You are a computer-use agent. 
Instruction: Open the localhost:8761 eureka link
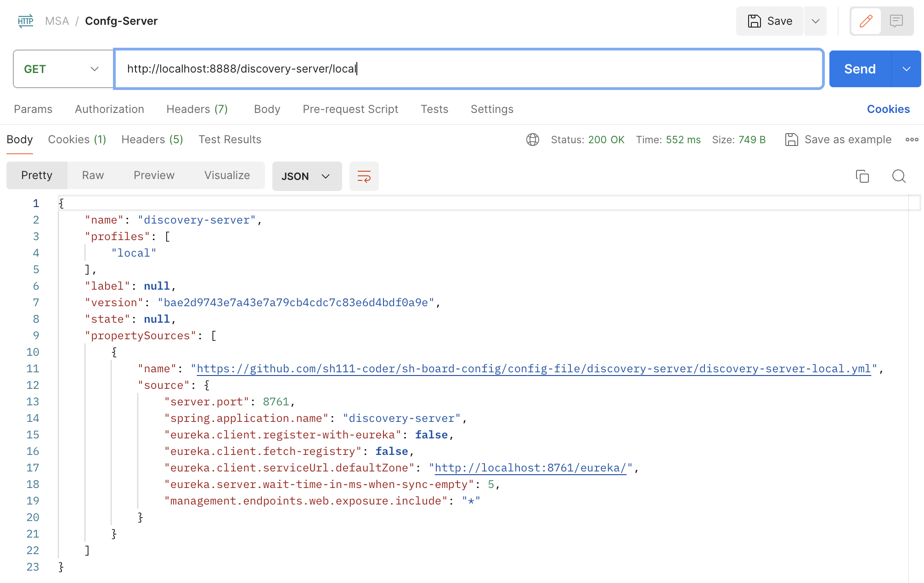point(530,468)
